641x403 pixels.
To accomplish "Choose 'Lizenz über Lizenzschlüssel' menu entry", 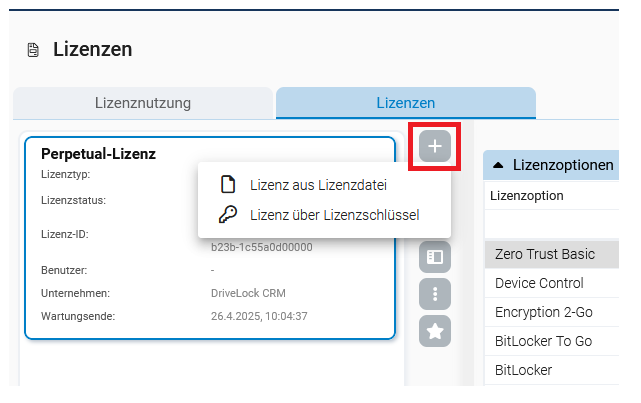I will tap(334, 214).
